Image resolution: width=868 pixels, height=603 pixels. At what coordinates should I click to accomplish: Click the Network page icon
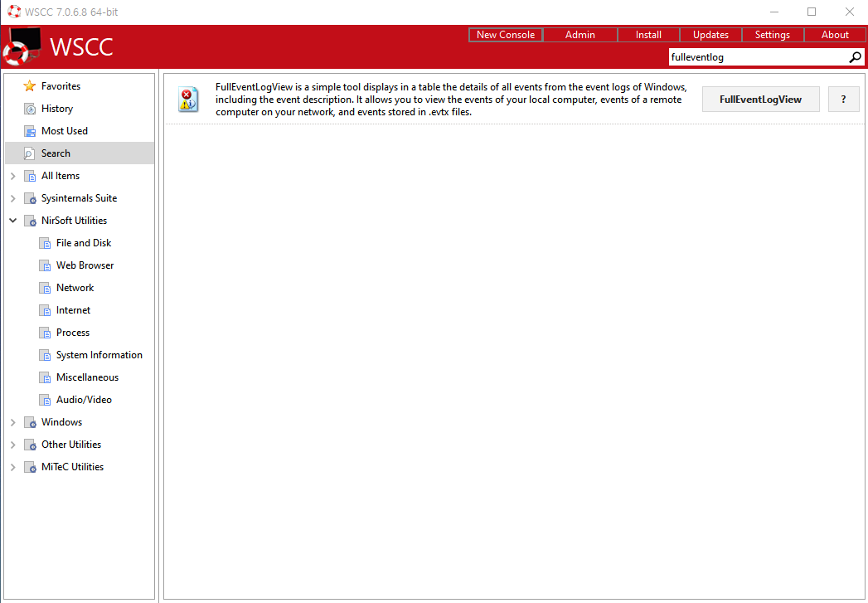pos(45,288)
